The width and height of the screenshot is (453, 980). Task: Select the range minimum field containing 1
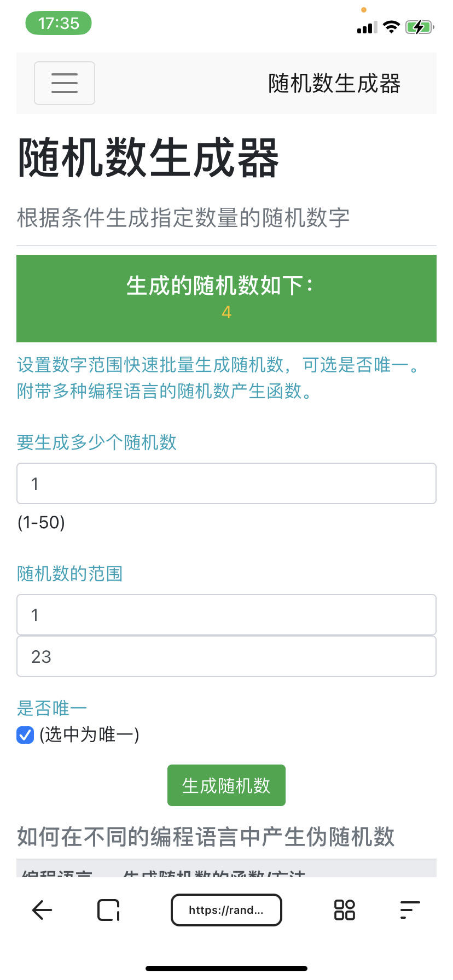[x=226, y=615]
